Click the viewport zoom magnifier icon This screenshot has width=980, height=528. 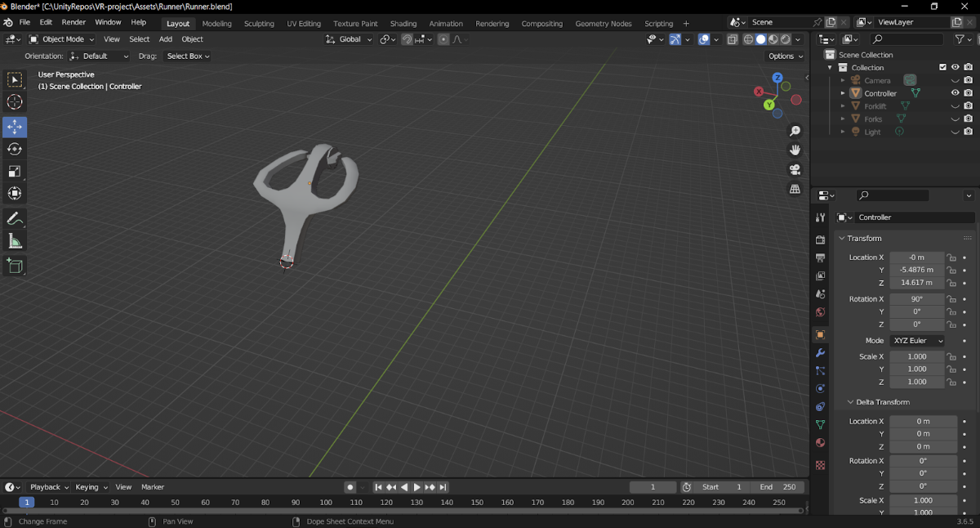pyautogui.click(x=795, y=131)
